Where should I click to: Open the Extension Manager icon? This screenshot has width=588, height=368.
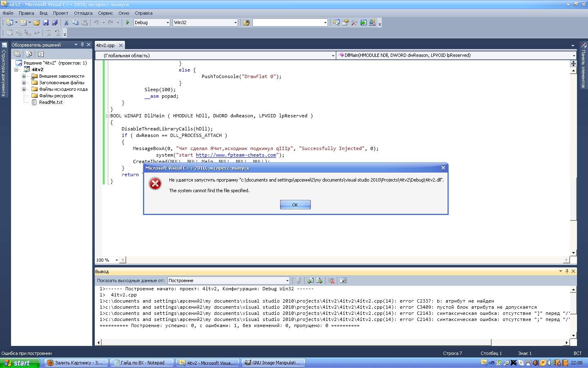coord(372,22)
